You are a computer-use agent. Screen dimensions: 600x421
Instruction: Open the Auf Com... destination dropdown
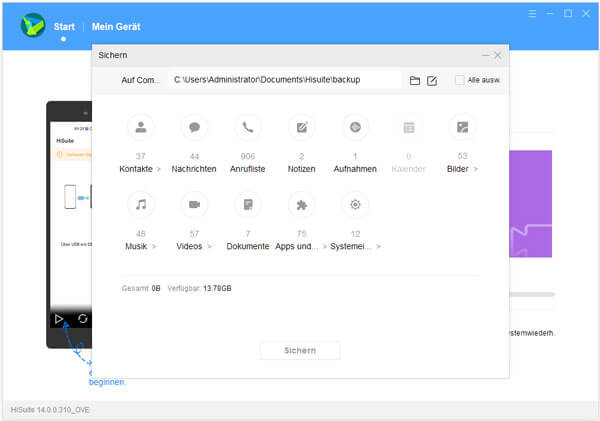click(140, 80)
